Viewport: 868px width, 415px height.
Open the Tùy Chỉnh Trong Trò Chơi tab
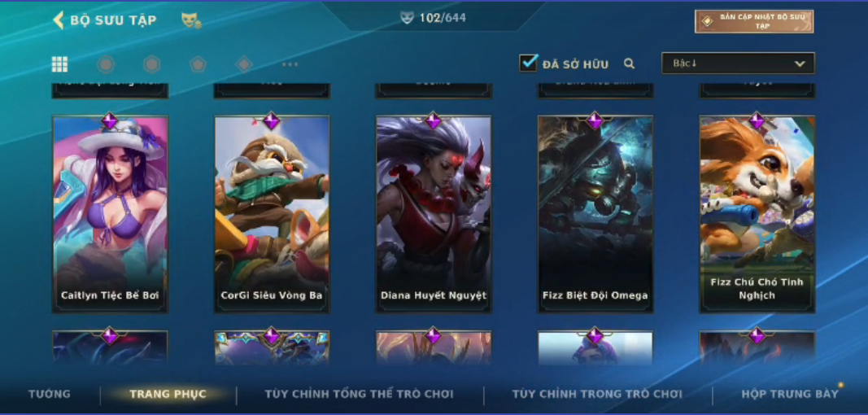[x=597, y=394]
